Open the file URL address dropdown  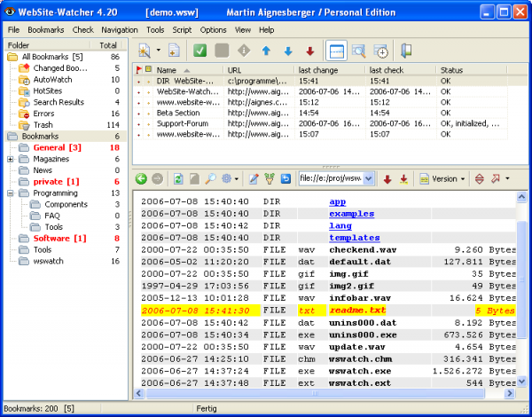click(368, 178)
